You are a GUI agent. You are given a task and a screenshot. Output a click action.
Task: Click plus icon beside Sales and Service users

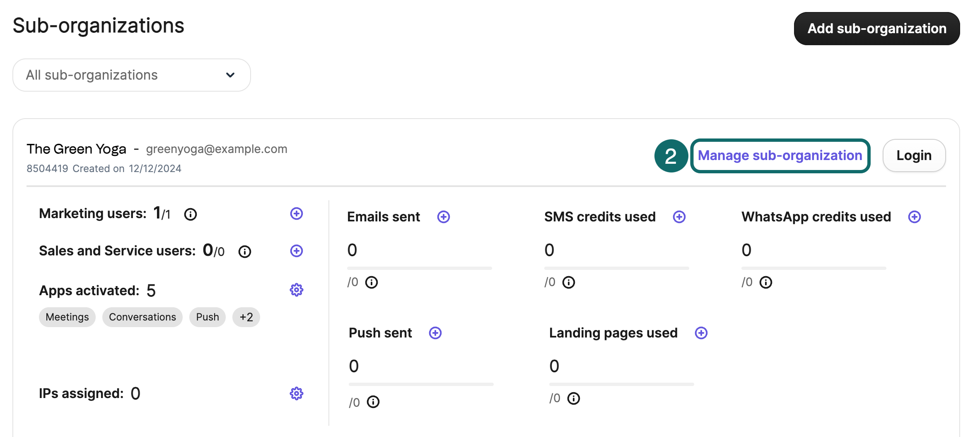296,251
